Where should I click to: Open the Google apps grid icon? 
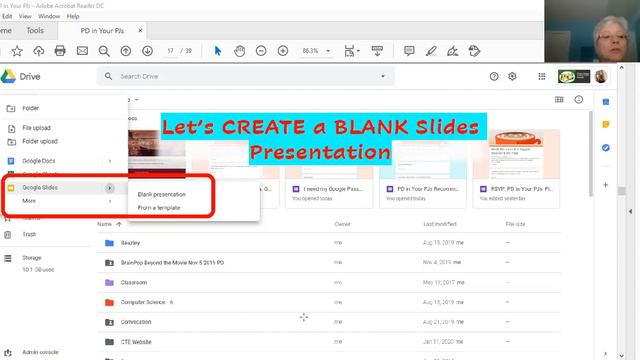(542, 76)
